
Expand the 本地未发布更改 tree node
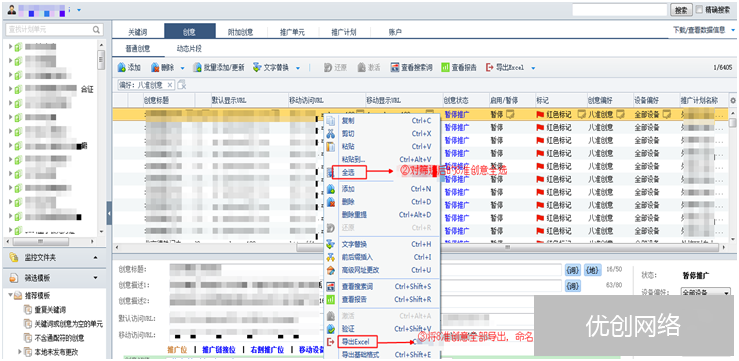(x=20, y=351)
